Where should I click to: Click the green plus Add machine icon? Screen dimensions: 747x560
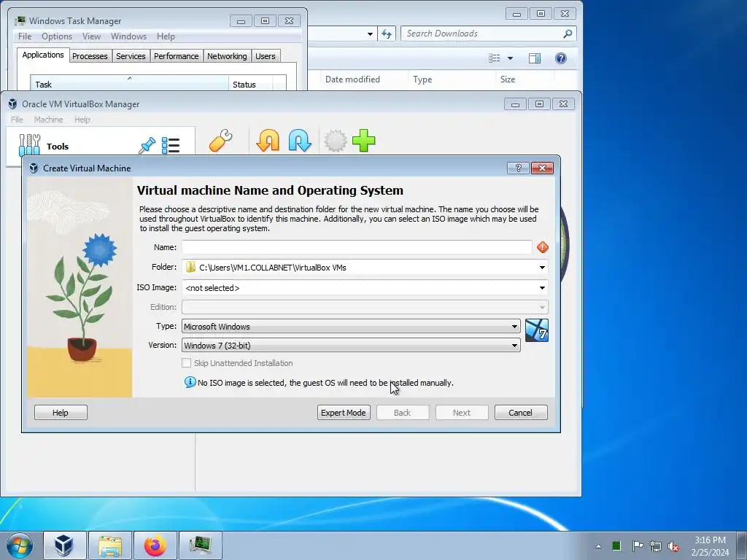tap(364, 141)
